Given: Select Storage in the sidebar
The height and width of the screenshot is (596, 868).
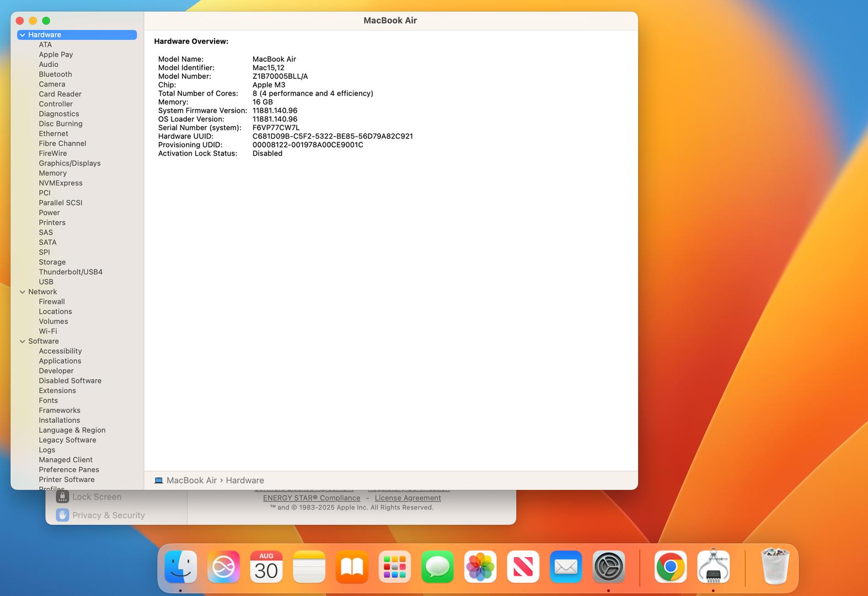Looking at the screenshot, I should tap(52, 262).
